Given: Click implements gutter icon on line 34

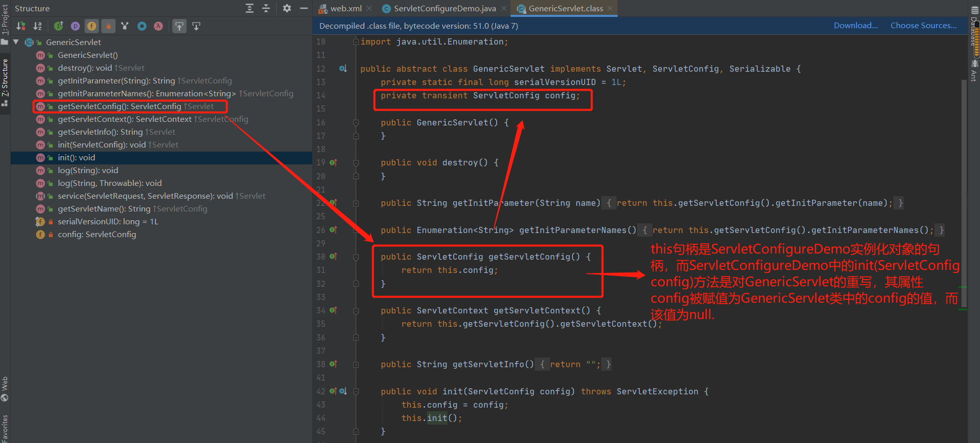Looking at the screenshot, I should (333, 310).
